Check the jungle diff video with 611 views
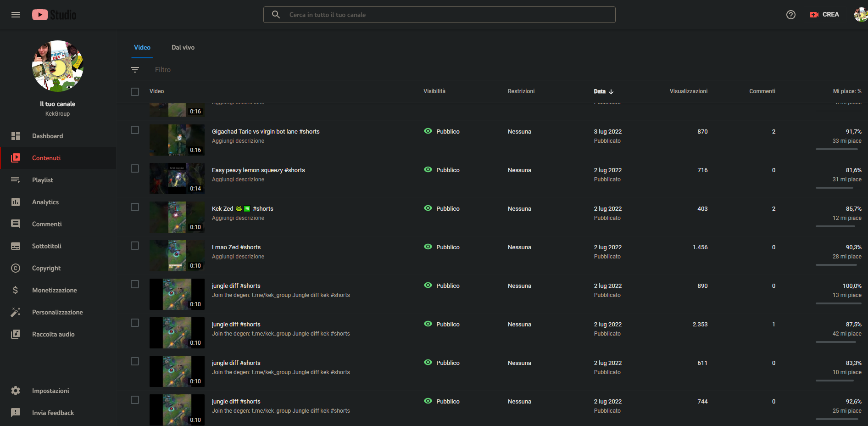The height and width of the screenshot is (426, 868). coord(135,361)
